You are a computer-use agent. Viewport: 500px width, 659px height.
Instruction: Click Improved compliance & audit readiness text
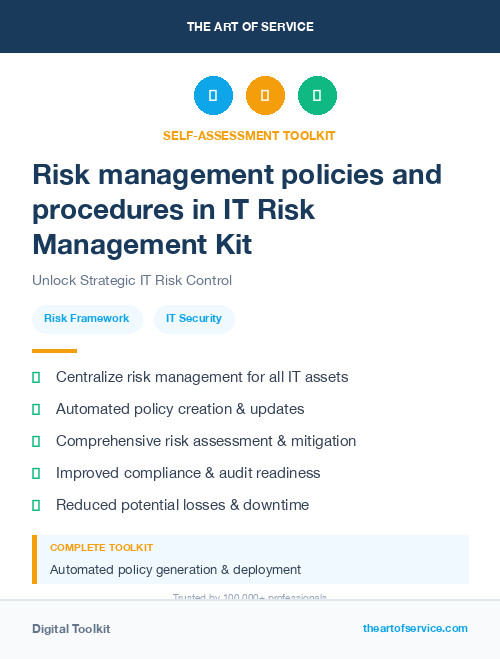pos(188,473)
